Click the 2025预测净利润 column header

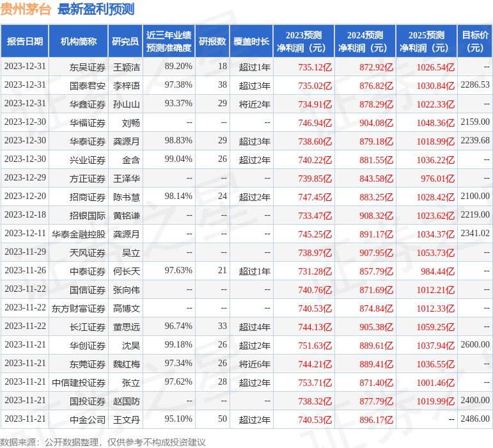(x=426, y=41)
